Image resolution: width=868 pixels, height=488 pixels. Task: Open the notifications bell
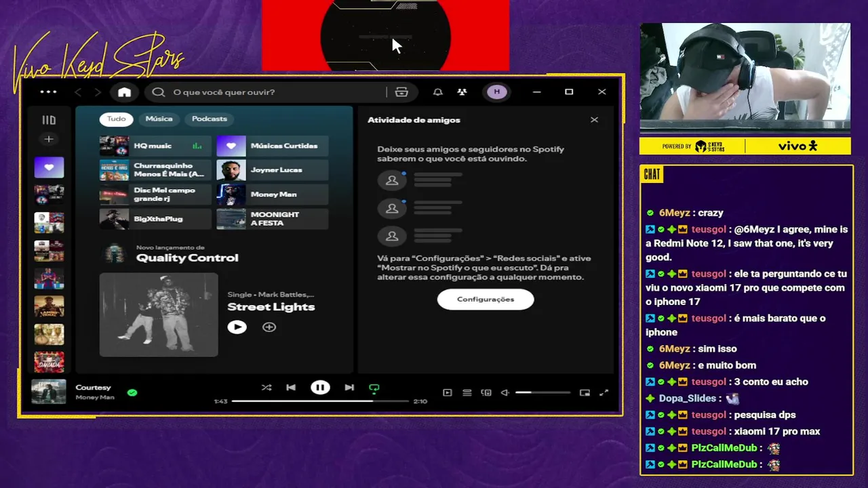click(x=438, y=92)
